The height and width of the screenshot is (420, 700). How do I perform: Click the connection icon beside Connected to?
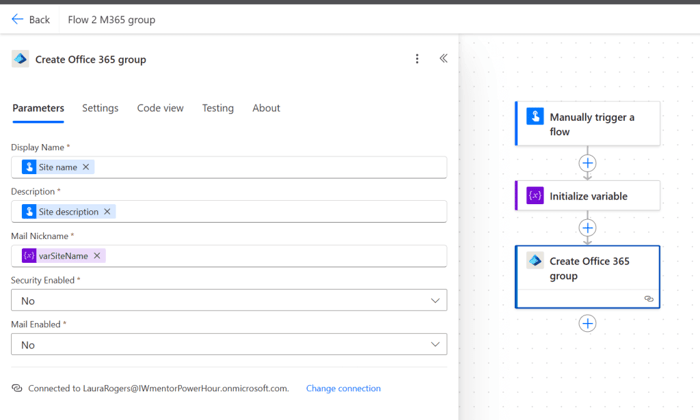pos(17,388)
